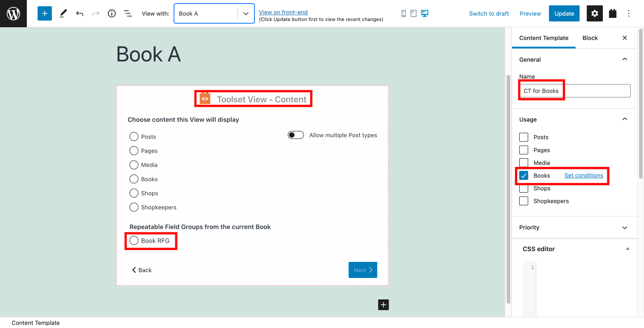
Task: Undo the last change
Action: point(80,13)
